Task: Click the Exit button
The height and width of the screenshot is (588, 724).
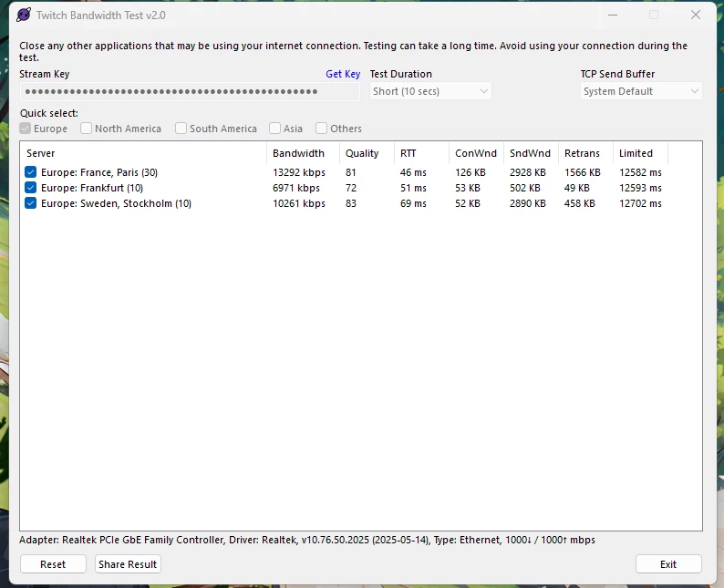Action: (668, 564)
